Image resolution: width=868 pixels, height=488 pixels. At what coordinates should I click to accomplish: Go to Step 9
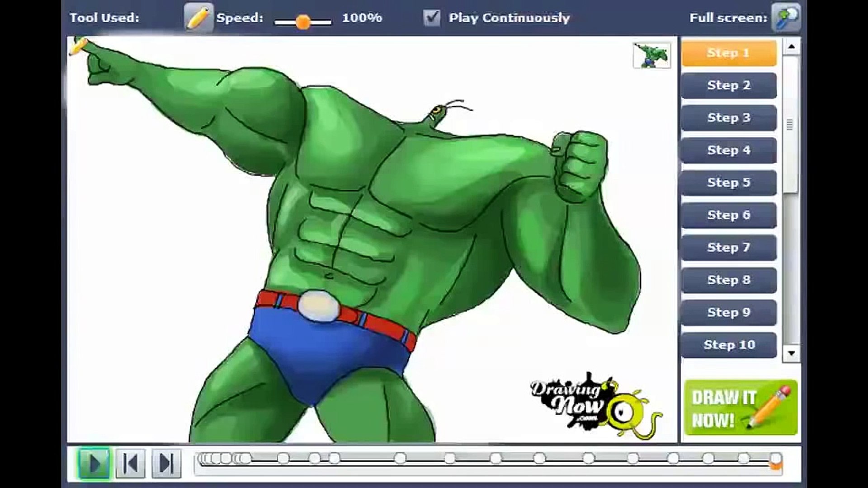pyautogui.click(x=729, y=313)
